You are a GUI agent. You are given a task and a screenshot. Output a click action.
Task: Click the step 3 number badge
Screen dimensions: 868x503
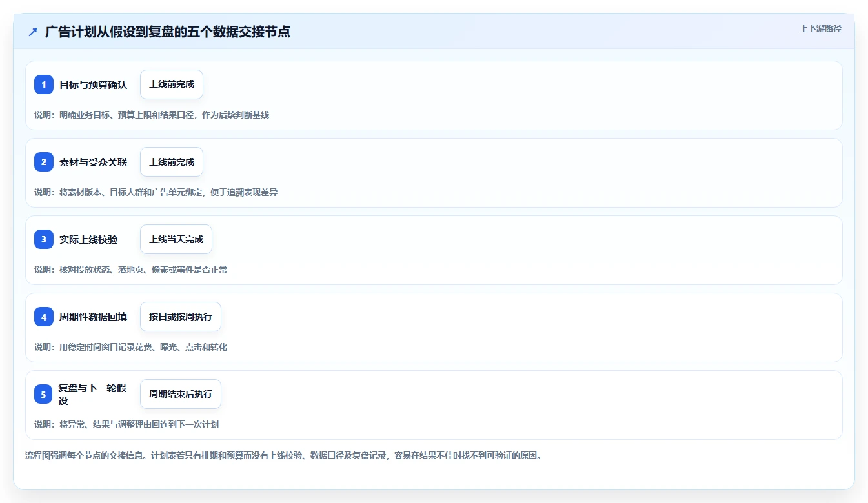click(44, 239)
